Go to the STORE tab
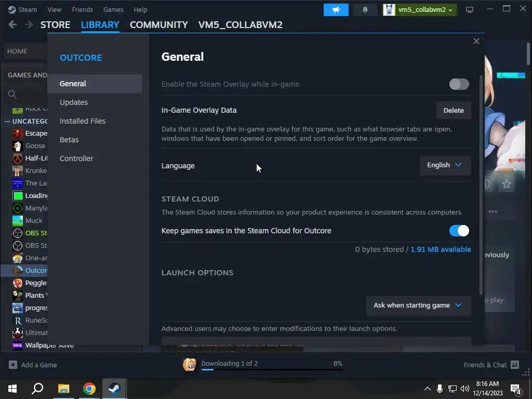 [x=55, y=25]
